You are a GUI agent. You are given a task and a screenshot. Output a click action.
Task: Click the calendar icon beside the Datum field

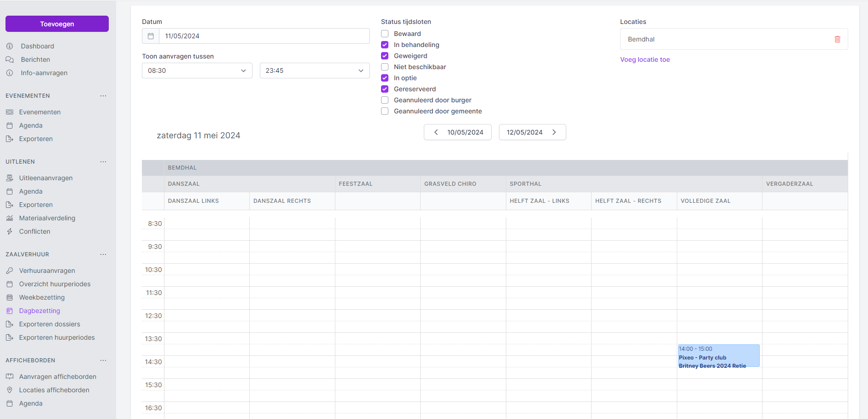(151, 36)
